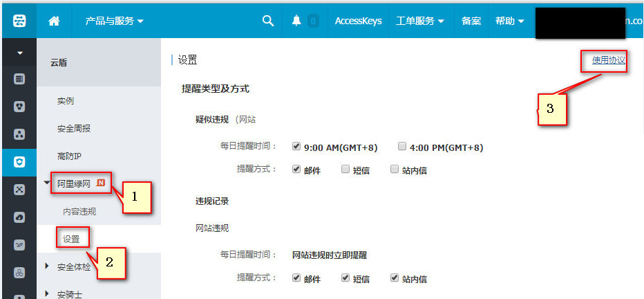644x299 pixels.
Task: Click the 疑似违规 label
Action: (x=212, y=119)
